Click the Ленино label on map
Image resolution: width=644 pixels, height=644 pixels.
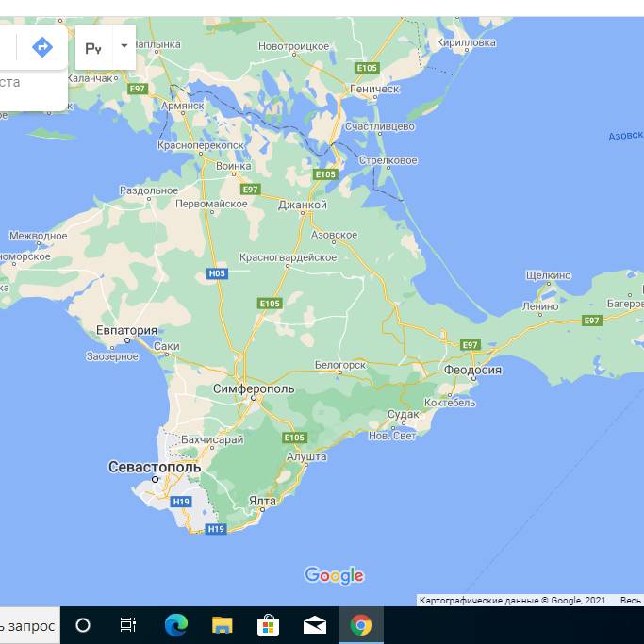pos(540,306)
